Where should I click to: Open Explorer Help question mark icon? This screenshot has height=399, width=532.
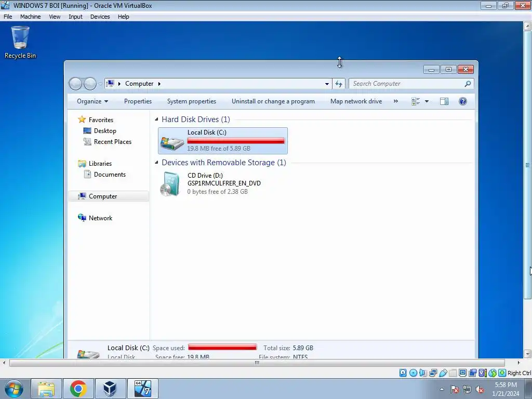pyautogui.click(x=462, y=101)
